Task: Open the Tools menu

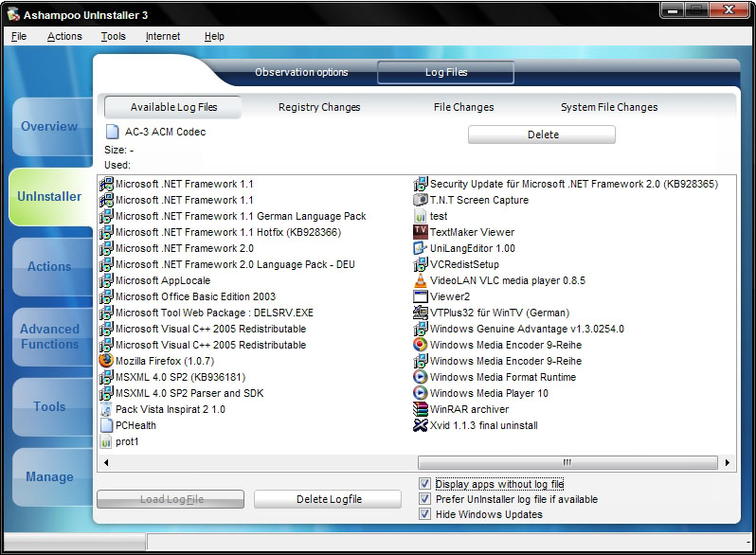Action: coord(113,36)
